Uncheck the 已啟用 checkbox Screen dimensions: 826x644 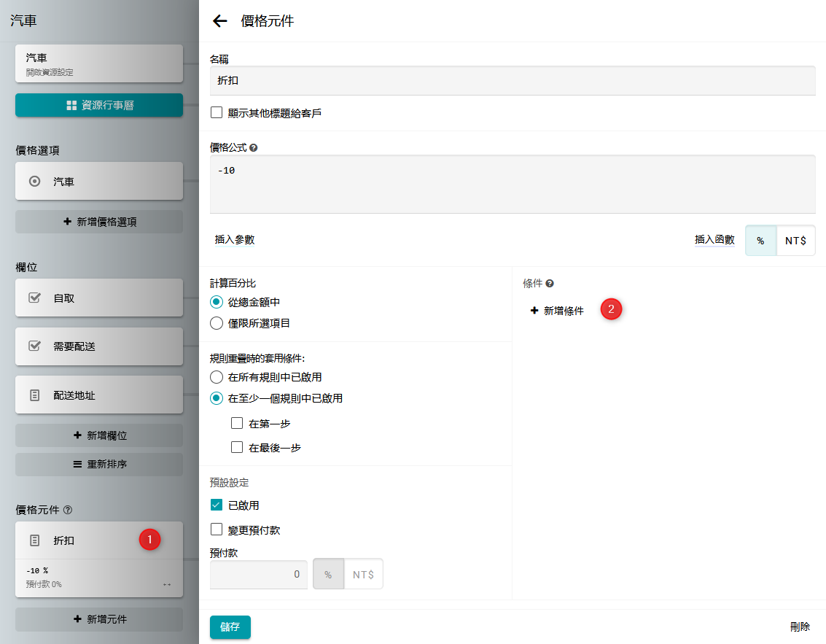click(x=217, y=505)
